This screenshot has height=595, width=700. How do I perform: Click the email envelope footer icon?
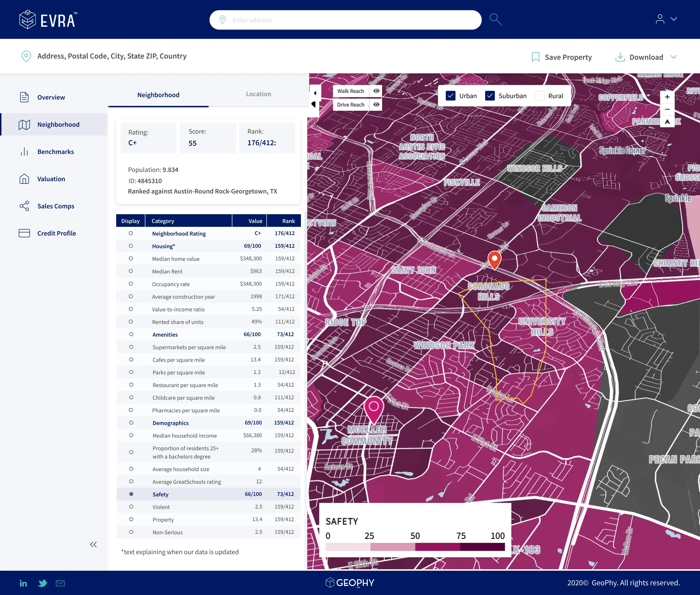tap(61, 583)
